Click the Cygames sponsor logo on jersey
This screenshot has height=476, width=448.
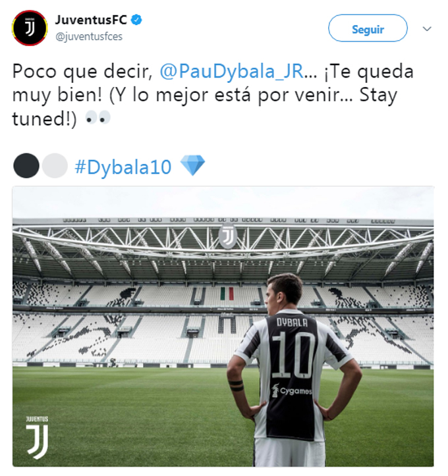[292, 390]
